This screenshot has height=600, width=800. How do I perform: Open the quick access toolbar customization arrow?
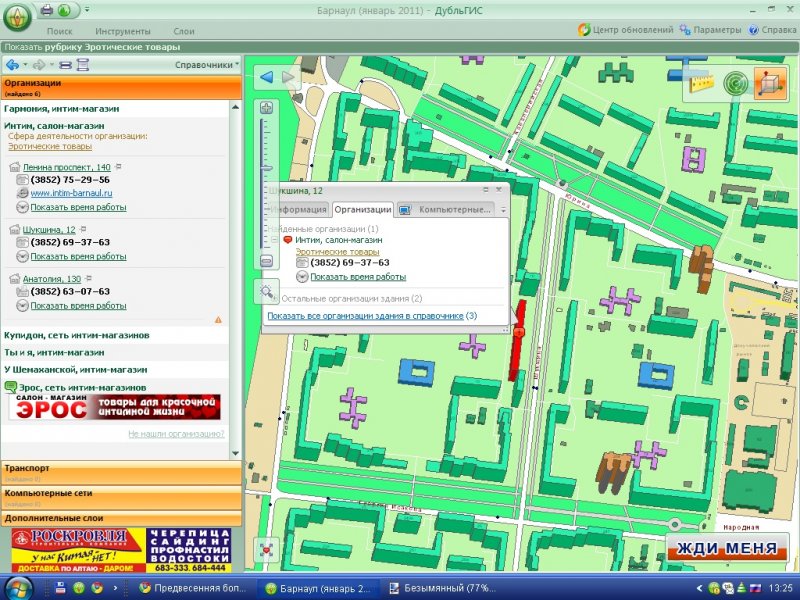pos(87,9)
